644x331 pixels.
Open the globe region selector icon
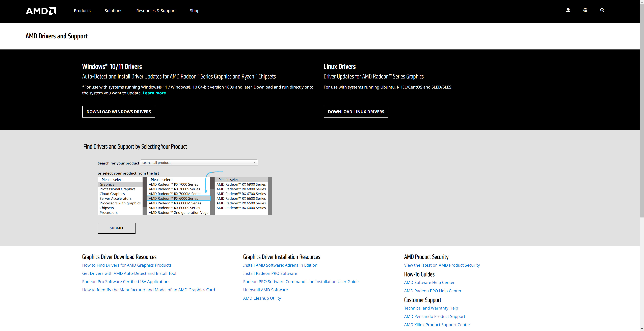[x=585, y=10]
